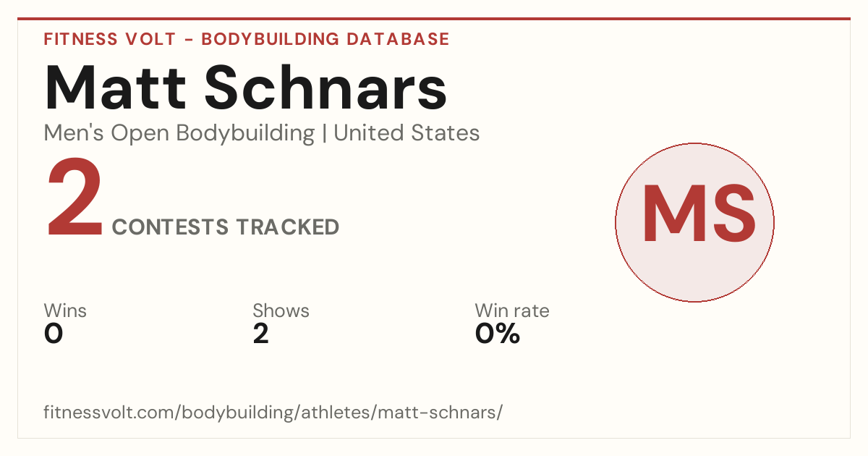Viewport: 868px width, 456px height.
Task: Click the Shows stat label
Action: point(281,311)
